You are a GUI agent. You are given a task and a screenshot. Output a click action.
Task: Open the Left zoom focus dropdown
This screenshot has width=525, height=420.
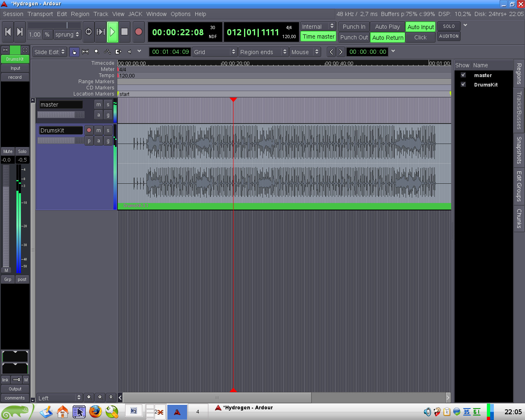[x=60, y=398]
